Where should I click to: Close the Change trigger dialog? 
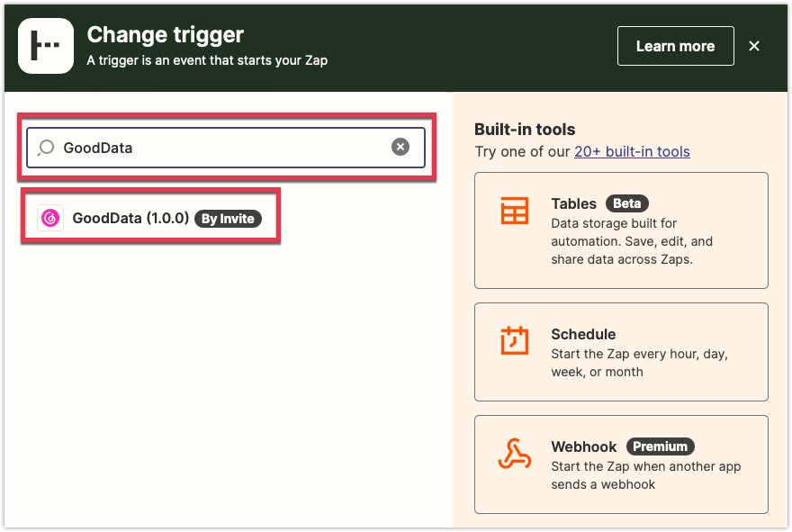754,46
